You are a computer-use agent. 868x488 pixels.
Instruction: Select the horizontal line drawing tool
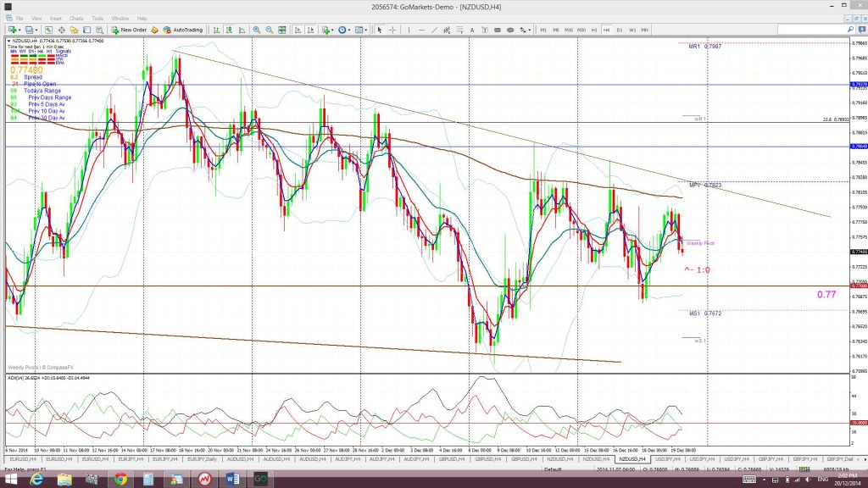pyautogui.click(x=421, y=30)
